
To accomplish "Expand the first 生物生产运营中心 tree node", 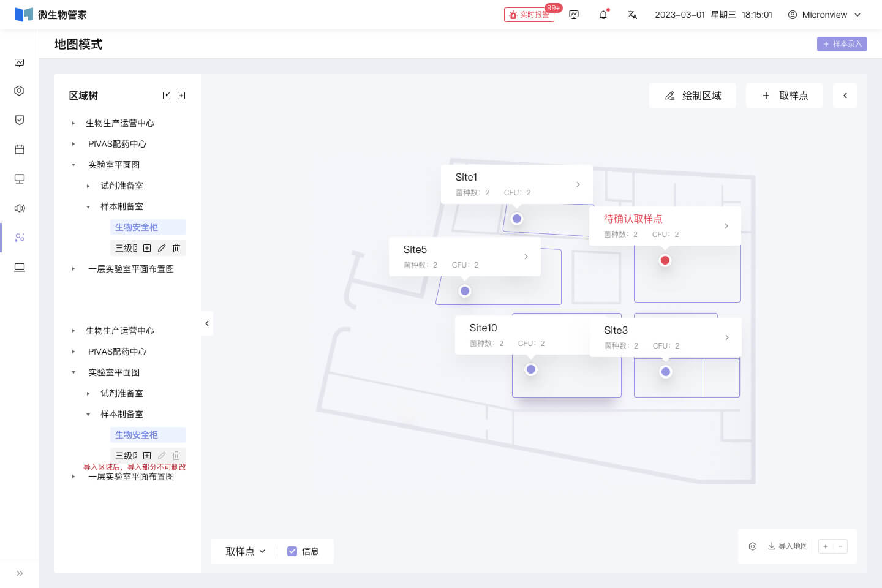I will [x=73, y=123].
